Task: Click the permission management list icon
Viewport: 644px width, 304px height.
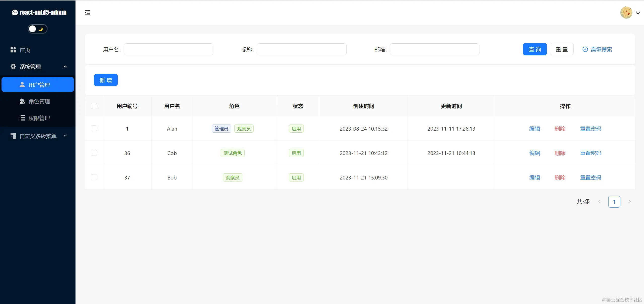Action: (22, 118)
